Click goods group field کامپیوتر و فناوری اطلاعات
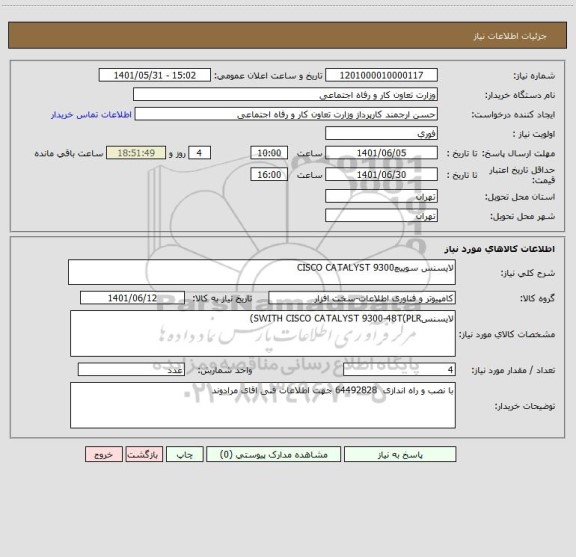The width and height of the screenshot is (576, 557). [362, 298]
